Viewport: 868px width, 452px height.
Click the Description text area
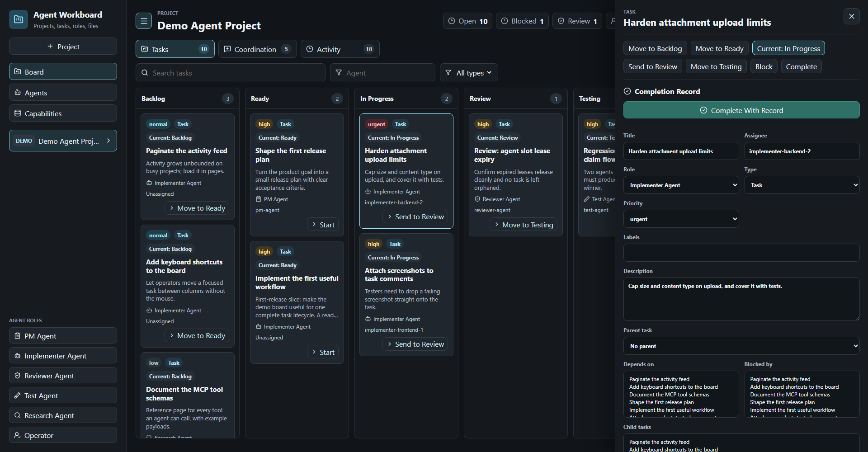tap(741, 299)
